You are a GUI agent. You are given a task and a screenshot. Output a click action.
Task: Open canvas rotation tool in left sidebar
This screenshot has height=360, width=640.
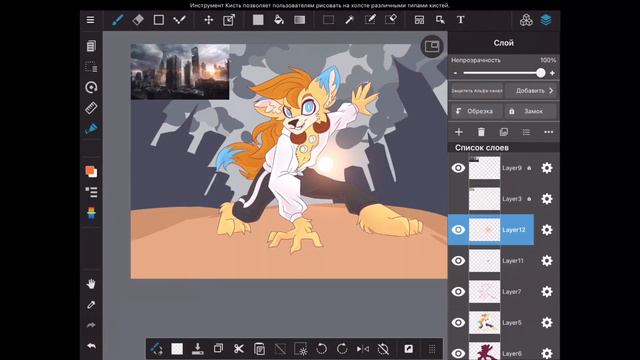coord(91,87)
